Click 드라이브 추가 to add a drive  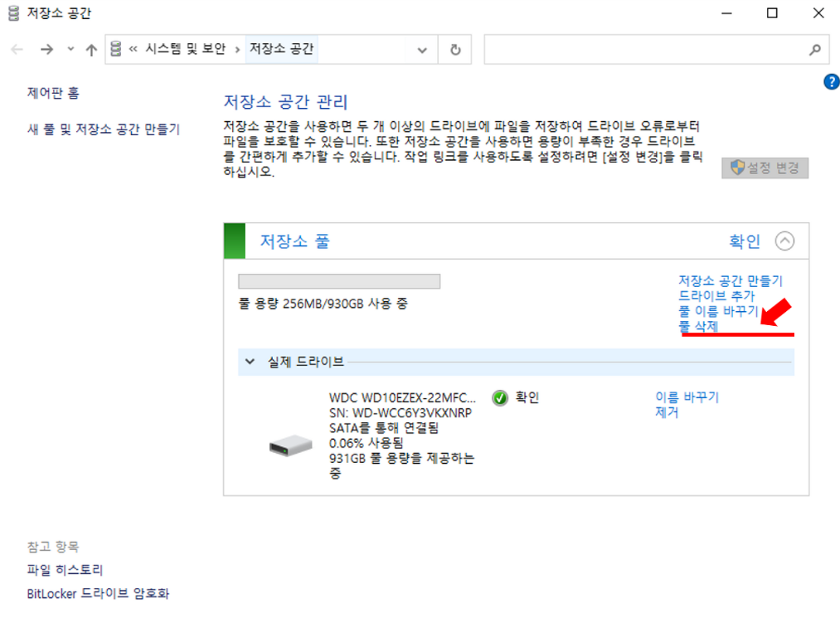click(x=715, y=294)
